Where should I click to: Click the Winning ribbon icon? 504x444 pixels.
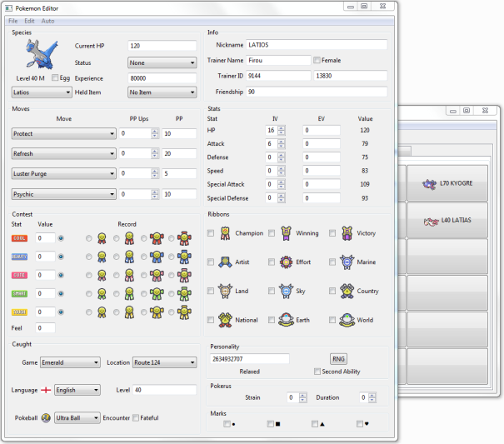(x=286, y=233)
